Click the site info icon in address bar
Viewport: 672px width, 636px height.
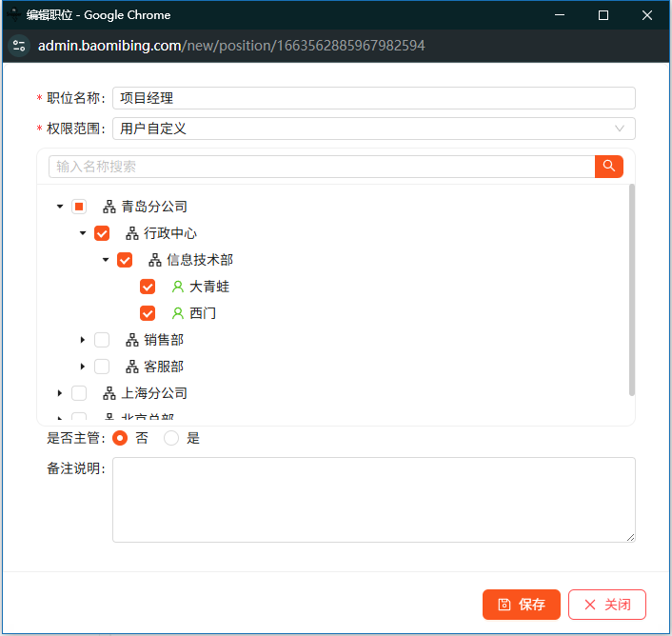(19, 46)
